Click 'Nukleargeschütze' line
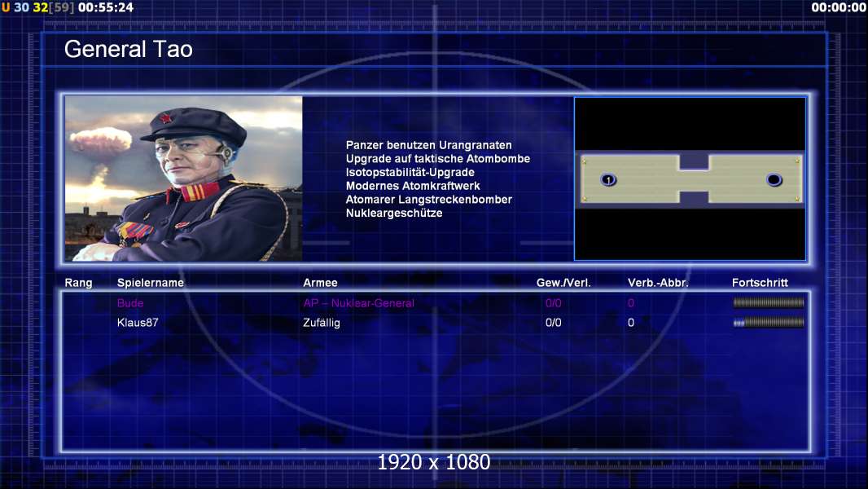 click(393, 214)
